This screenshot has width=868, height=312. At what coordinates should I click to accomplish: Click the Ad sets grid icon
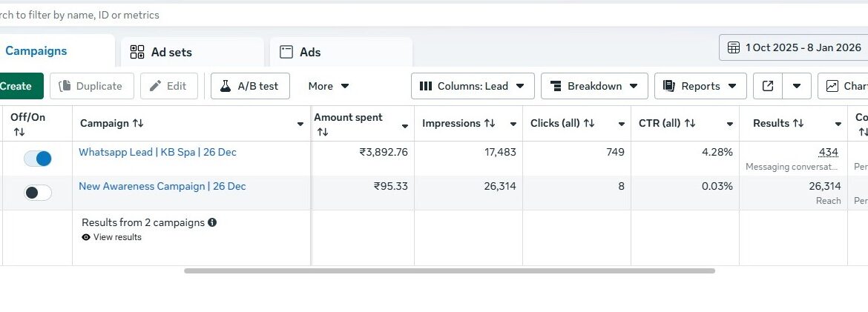[x=137, y=52]
